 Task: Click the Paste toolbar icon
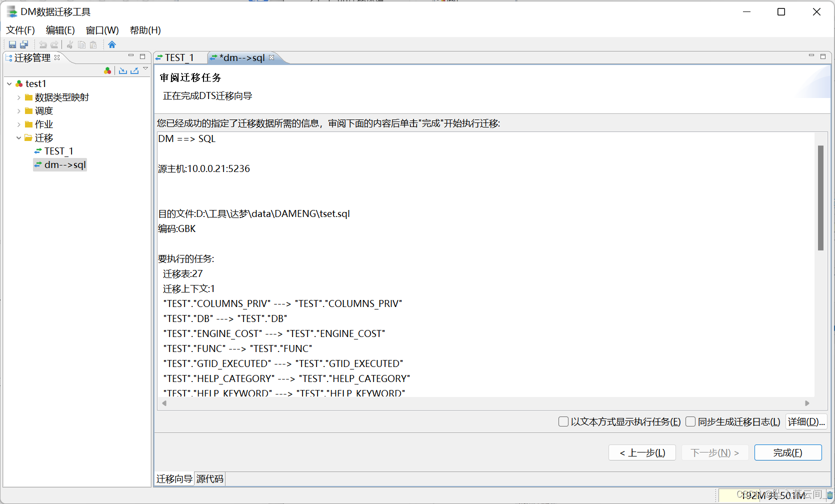pos(93,44)
